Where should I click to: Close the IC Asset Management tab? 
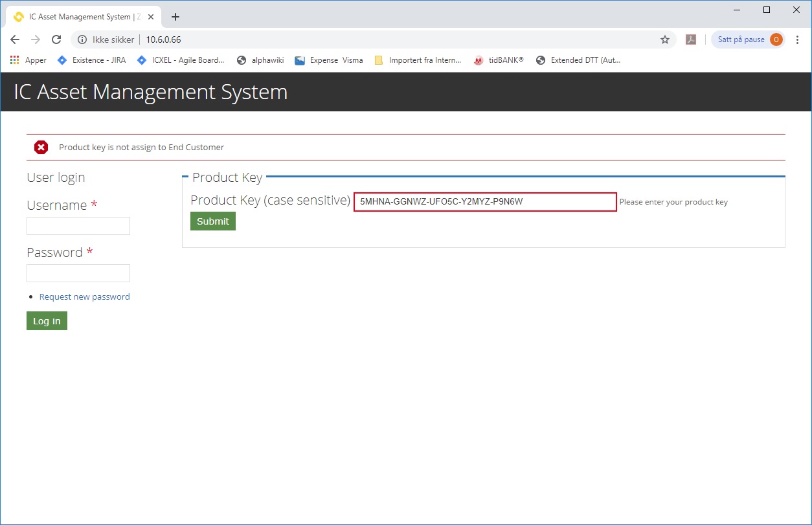click(x=151, y=17)
